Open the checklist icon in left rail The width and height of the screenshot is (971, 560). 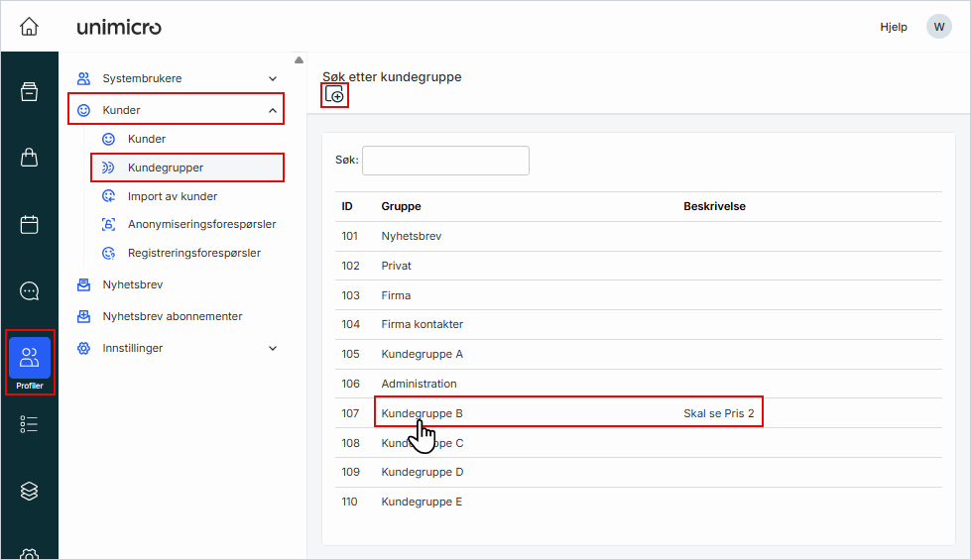(29, 424)
